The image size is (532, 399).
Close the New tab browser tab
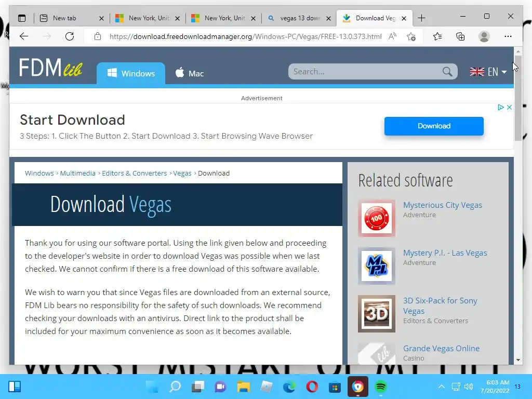click(x=101, y=18)
